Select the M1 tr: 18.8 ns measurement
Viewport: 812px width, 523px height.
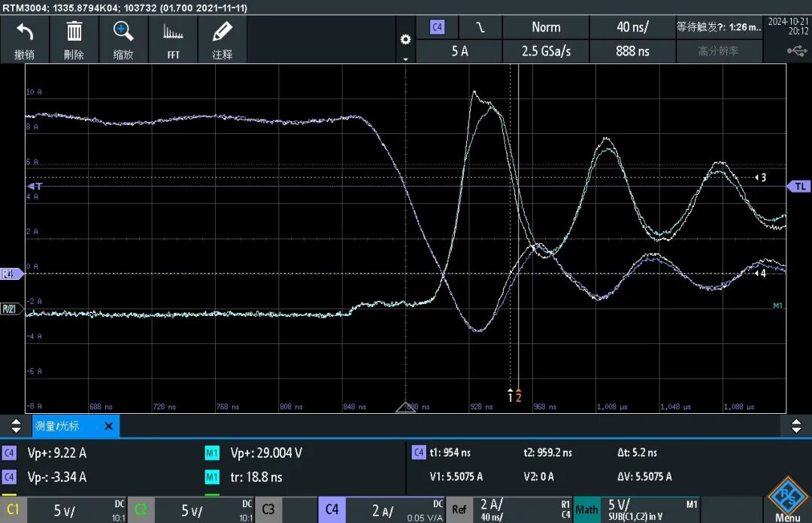pos(256,477)
